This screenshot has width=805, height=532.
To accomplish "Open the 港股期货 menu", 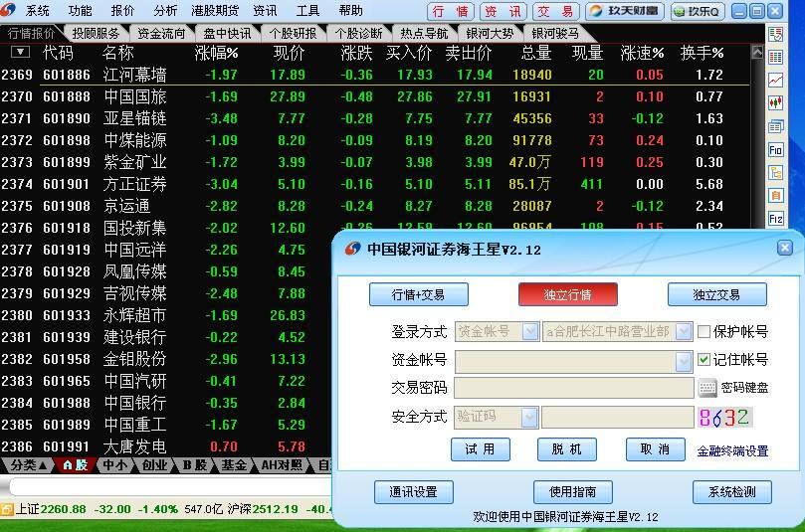I will (x=215, y=10).
